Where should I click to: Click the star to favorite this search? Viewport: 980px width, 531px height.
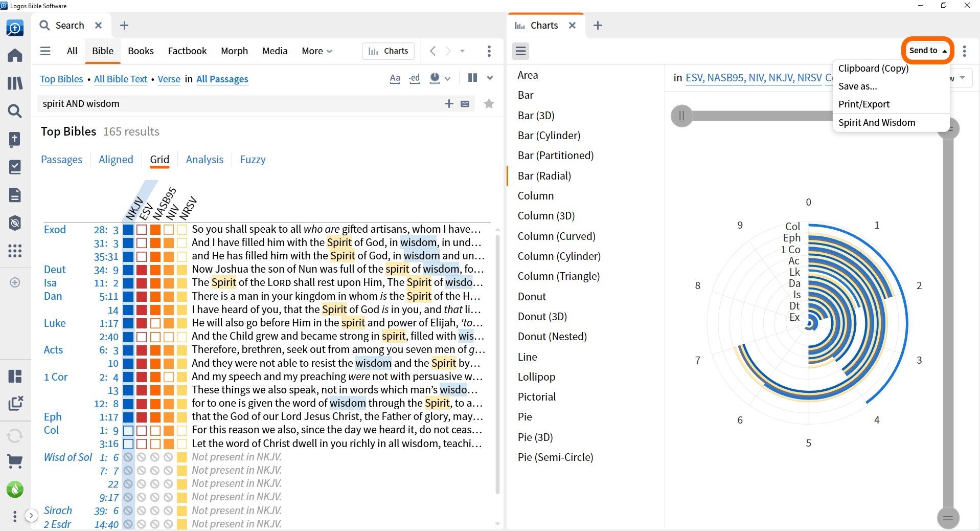tap(489, 104)
